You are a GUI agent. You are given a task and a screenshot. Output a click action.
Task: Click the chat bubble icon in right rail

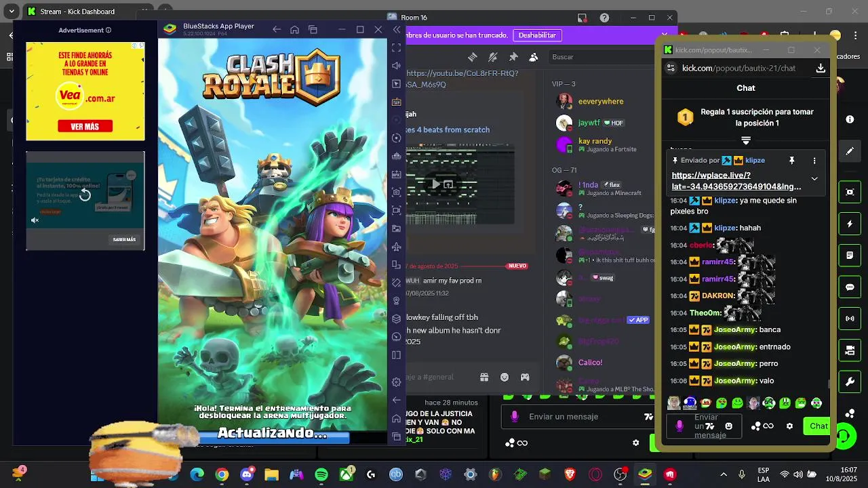(850, 287)
